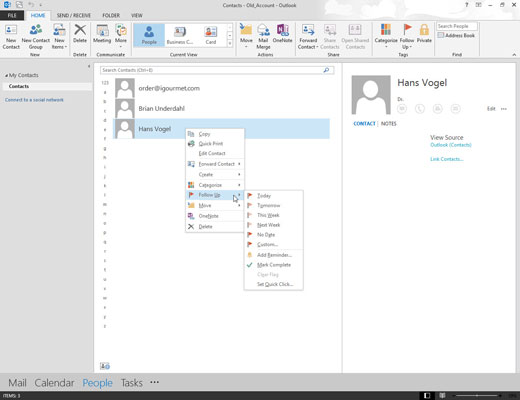Switch to the FOLDER tab
520x400 pixels.
pos(111,15)
